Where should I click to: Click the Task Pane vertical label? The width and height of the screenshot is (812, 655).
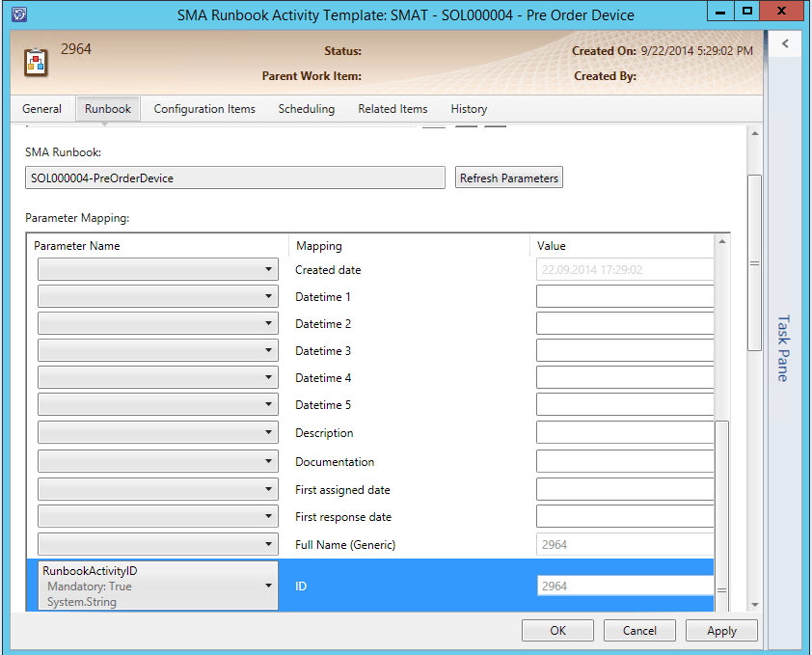783,348
